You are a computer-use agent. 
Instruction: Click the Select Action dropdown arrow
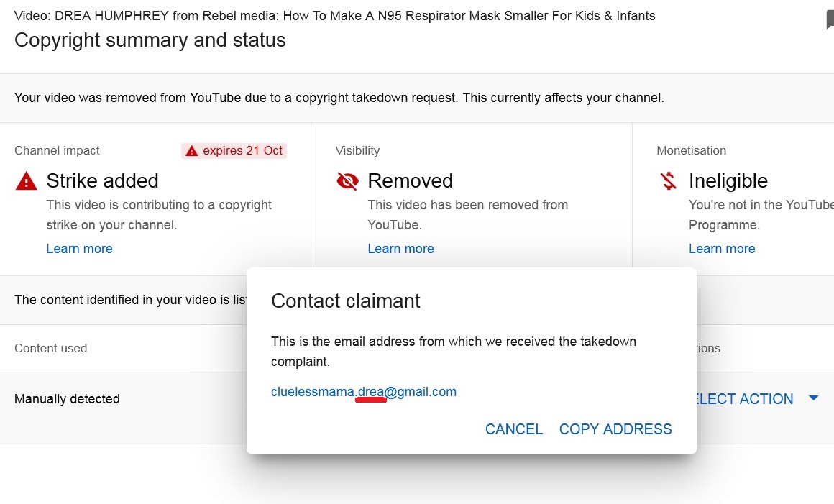(x=813, y=398)
